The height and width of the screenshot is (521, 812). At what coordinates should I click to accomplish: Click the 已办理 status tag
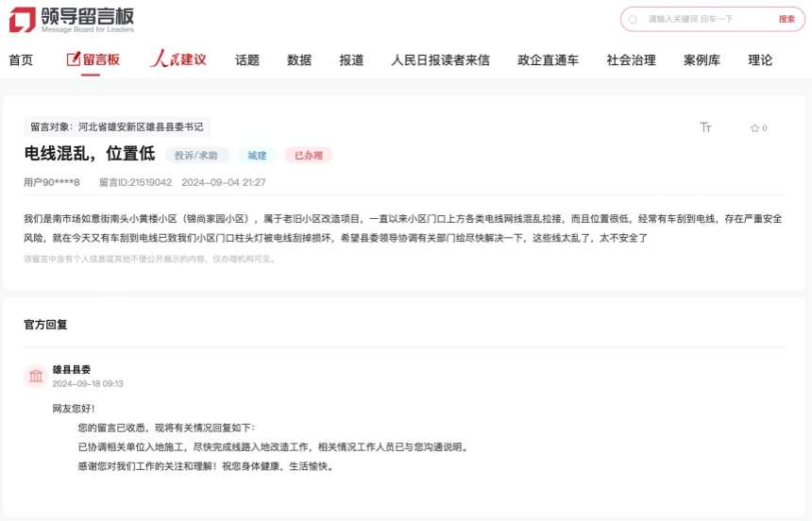point(309,155)
